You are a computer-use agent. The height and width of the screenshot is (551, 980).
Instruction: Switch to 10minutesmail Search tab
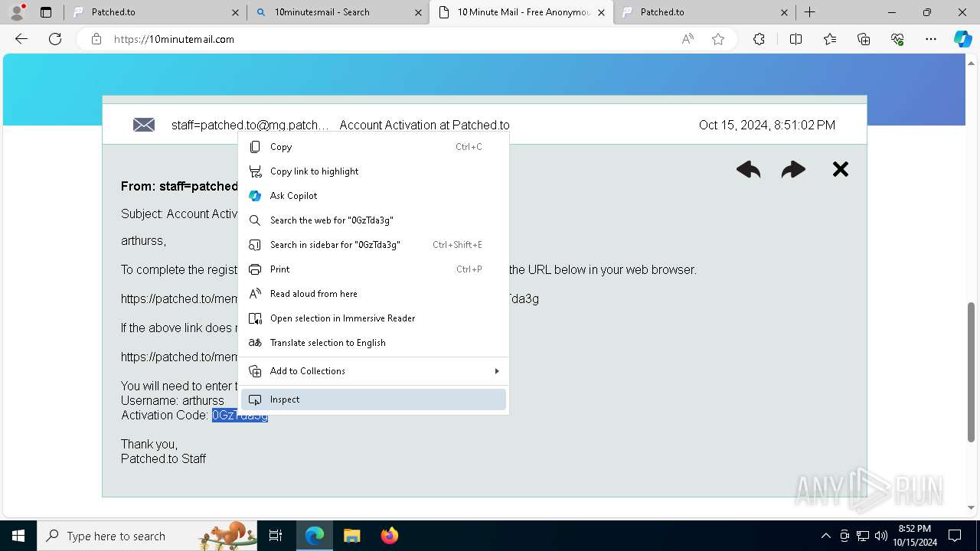[337, 12]
